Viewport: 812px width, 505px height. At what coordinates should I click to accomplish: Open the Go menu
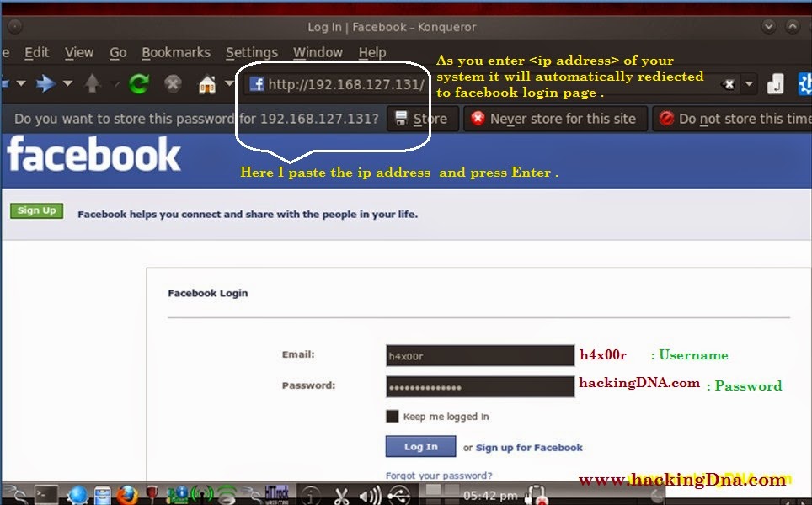click(118, 53)
